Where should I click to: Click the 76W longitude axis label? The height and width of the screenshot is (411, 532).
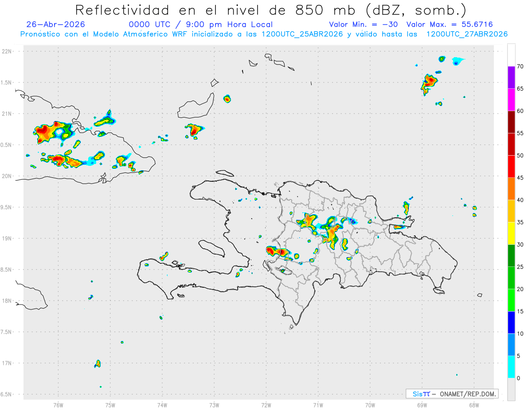(58, 405)
